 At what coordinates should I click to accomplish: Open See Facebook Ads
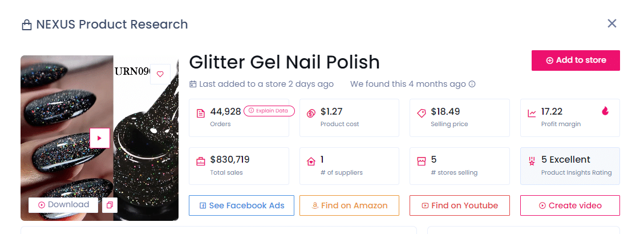click(241, 205)
